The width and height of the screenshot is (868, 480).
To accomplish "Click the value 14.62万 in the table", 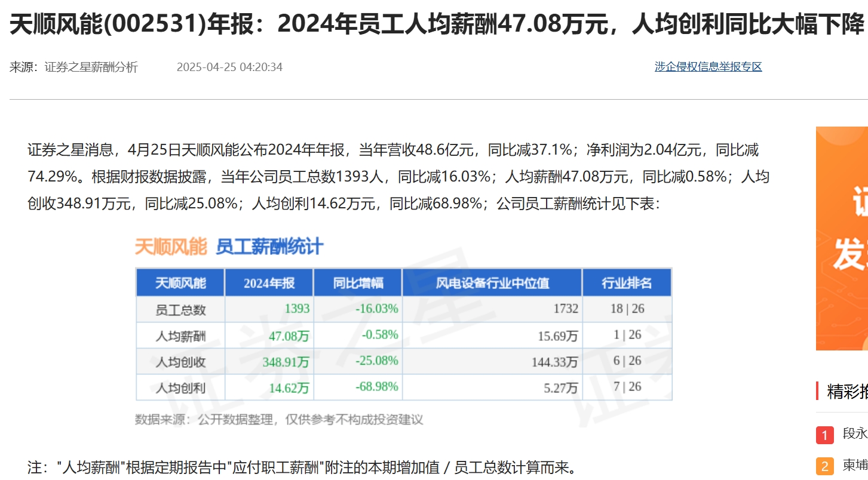I will click(289, 388).
